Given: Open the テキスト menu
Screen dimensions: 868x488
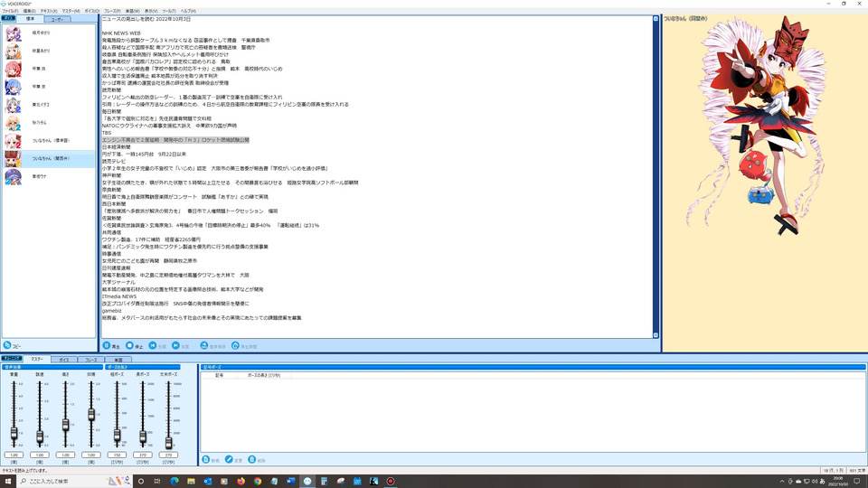Looking at the screenshot, I should [x=49, y=11].
